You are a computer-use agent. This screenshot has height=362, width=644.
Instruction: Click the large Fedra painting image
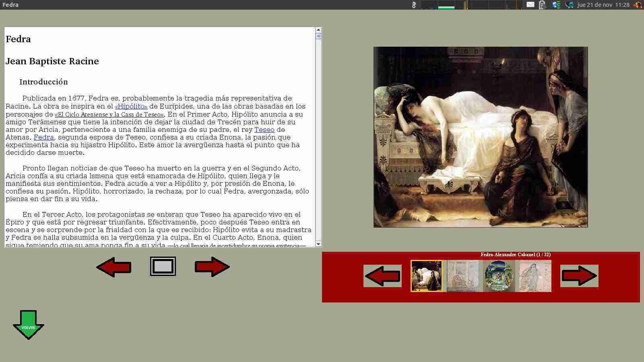click(481, 137)
